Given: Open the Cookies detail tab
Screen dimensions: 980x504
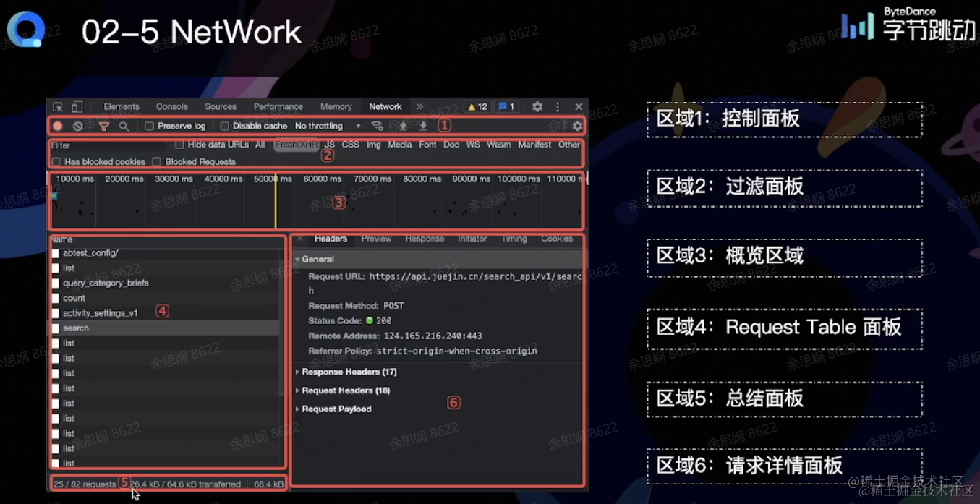Looking at the screenshot, I should (x=557, y=239).
